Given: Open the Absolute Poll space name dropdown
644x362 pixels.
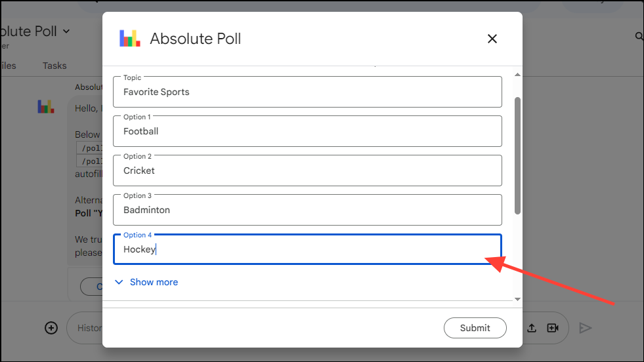Looking at the screenshot, I should pyautogui.click(x=66, y=31).
